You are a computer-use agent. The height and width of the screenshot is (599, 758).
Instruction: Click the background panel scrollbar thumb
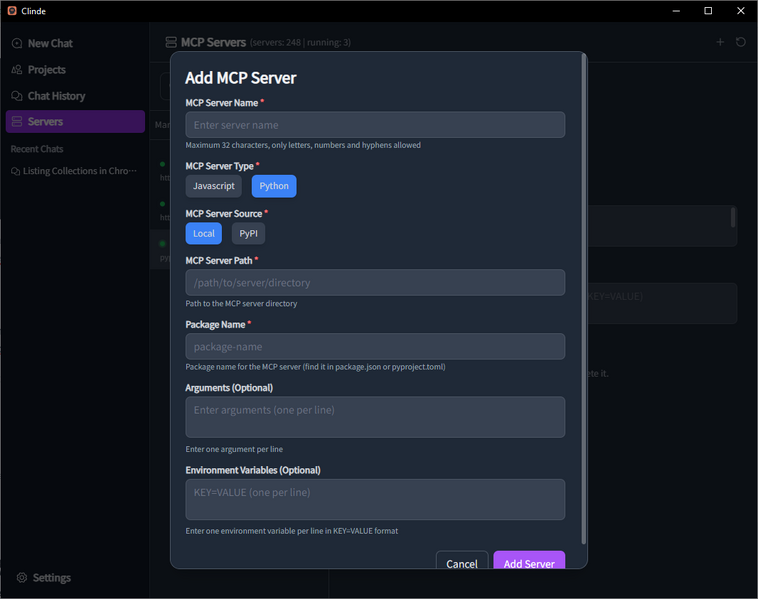click(733, 217)
